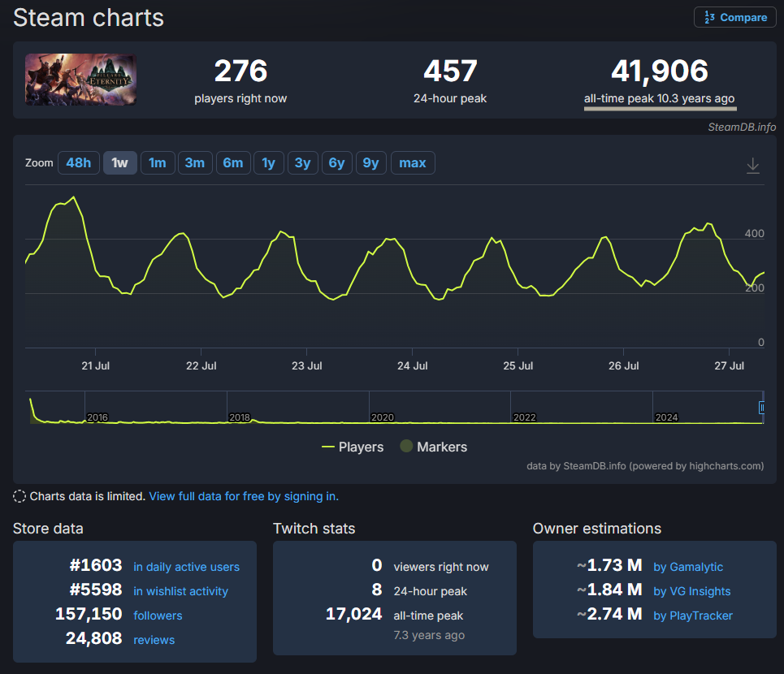Select the 1y zoom button
The width and height of the screenshot is (784, 674).
[269, 163]
